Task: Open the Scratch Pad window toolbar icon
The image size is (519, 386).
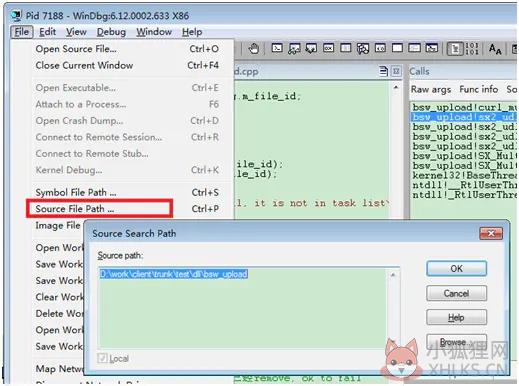Action: [397, 49]
